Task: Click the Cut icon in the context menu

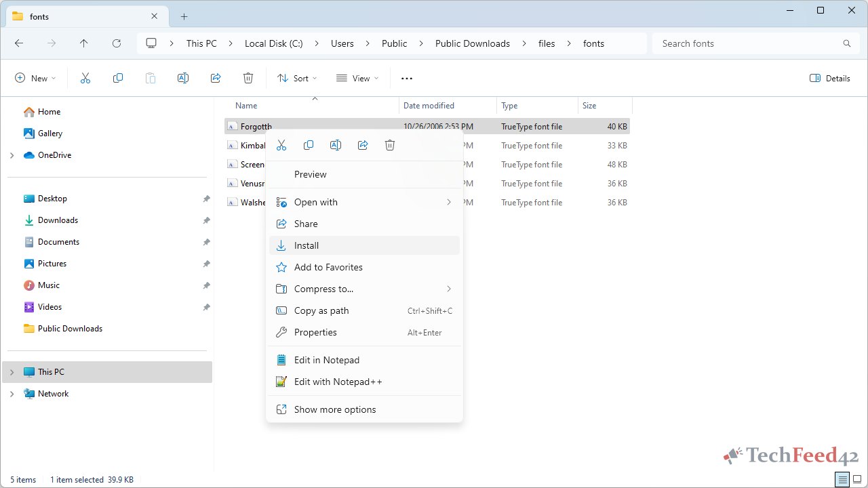Action: pos(281,145)
